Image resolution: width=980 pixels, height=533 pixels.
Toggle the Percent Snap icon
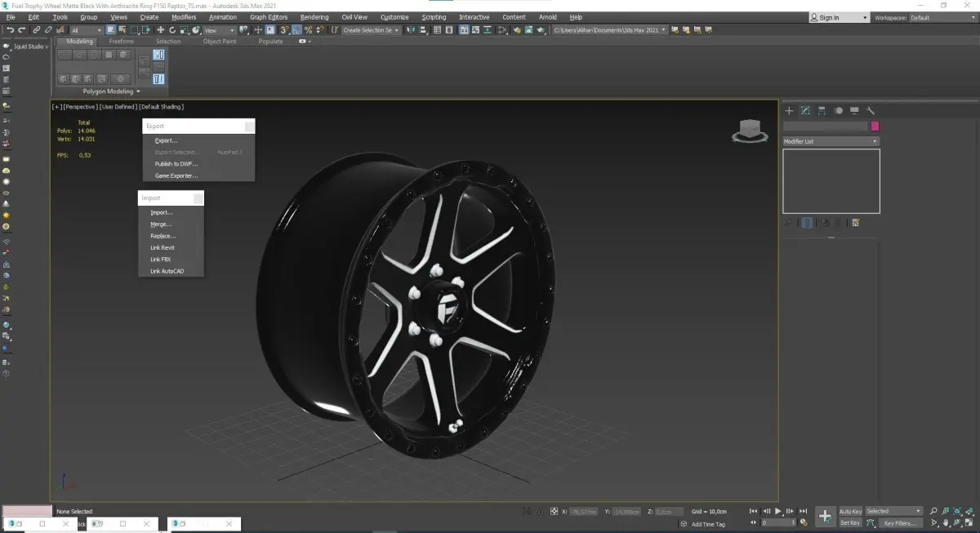pyautogui.click(x=308, y=30)
